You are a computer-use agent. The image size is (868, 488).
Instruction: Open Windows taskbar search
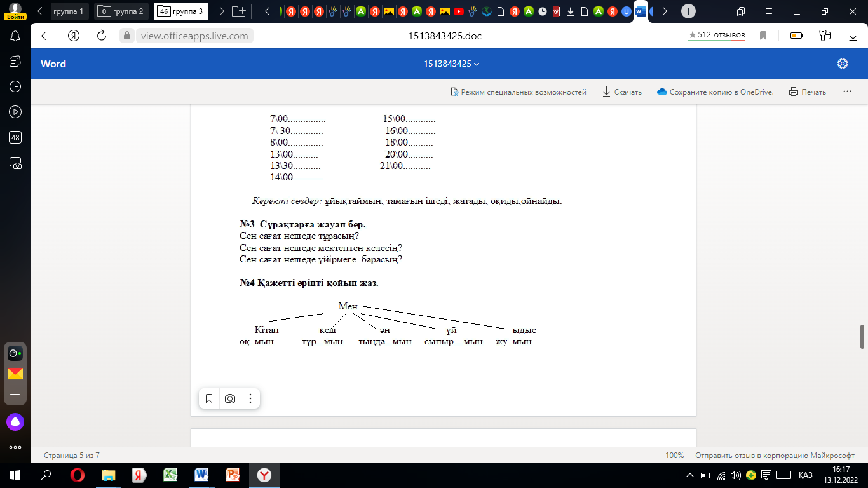(46, 475)
